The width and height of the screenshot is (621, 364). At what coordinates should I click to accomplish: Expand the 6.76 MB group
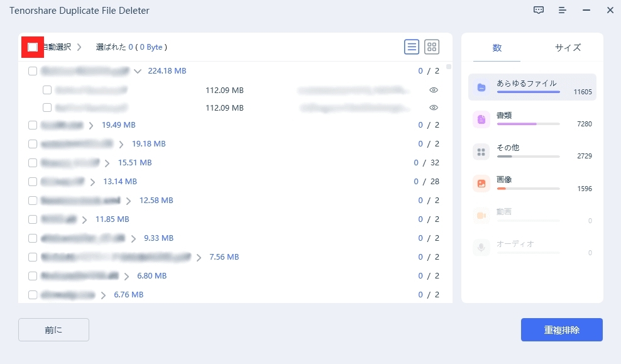tap(103, 295)
